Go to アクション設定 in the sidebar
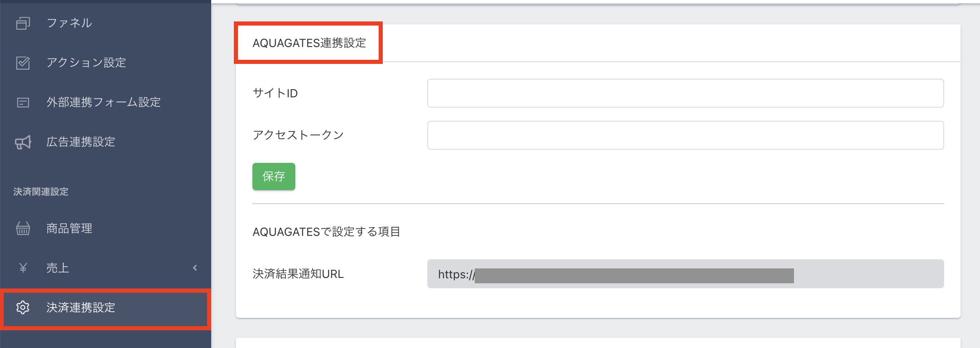The height and width of the screenshot is (348, 980). click(86, 63)
